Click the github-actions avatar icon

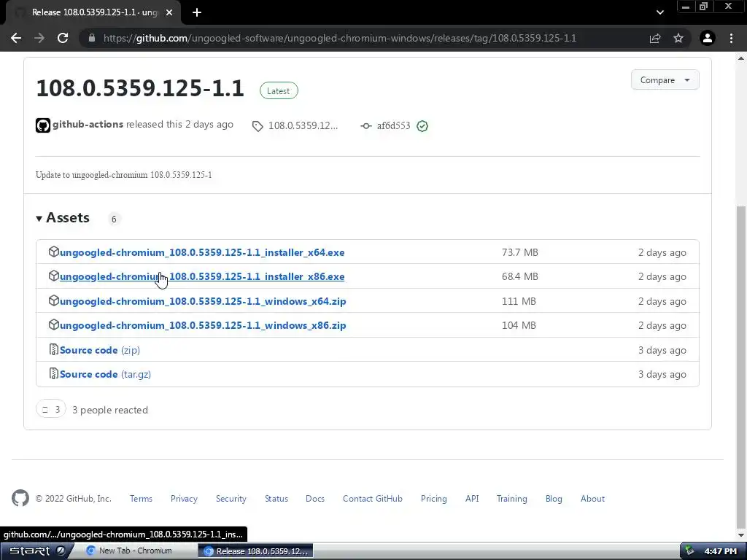[x=43, y=125]
